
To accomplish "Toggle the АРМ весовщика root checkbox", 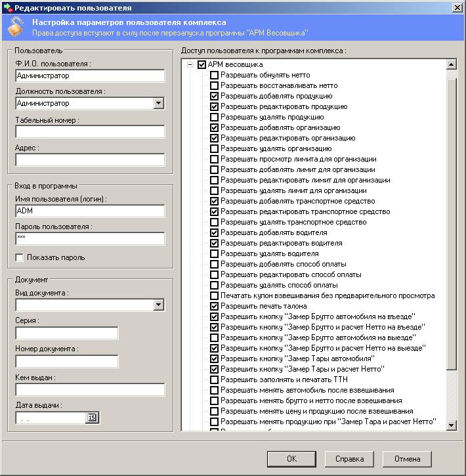I will coord(201,65).
